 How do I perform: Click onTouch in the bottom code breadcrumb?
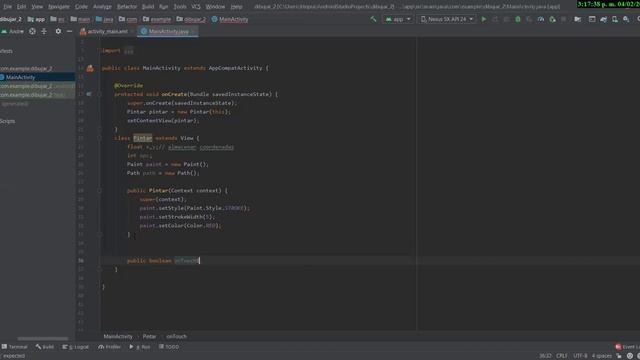click(x=176, y=337)
